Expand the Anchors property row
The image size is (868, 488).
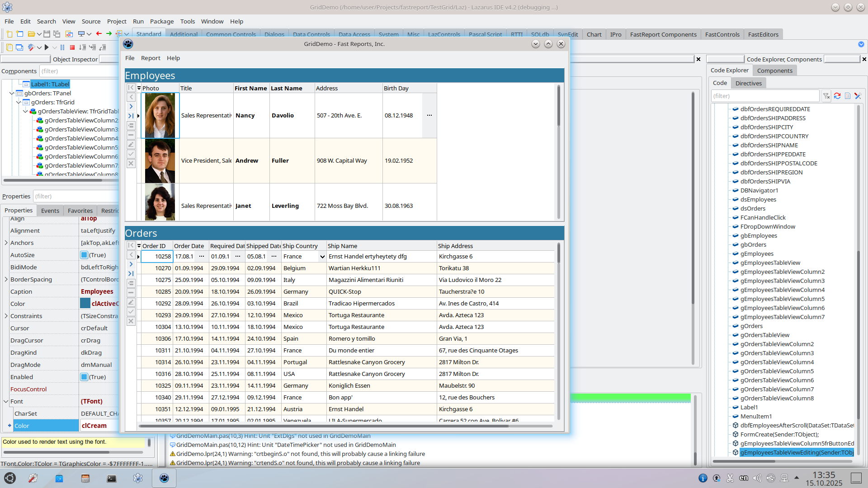pyautogui.click(x=6, y=243)
